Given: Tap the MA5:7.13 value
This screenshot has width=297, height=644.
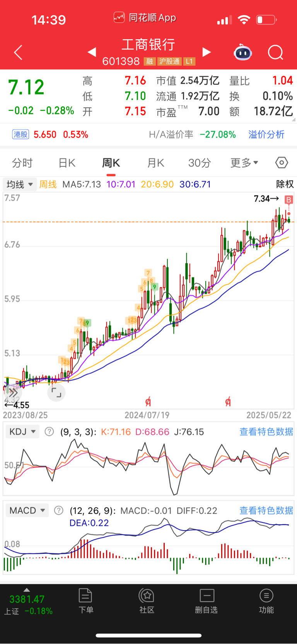Looking at the screenshot, I should (82, 184).
